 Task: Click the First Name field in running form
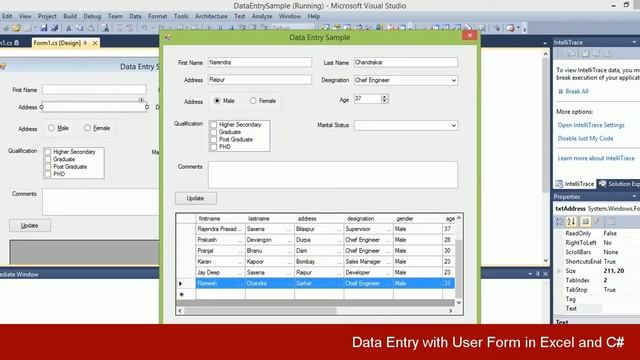pos(260,62)
